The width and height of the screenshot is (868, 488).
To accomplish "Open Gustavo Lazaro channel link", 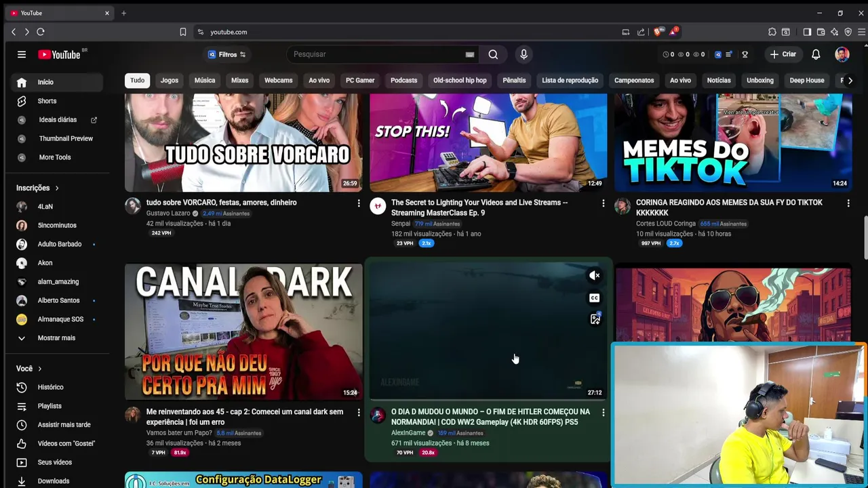I will click(168, 213).
